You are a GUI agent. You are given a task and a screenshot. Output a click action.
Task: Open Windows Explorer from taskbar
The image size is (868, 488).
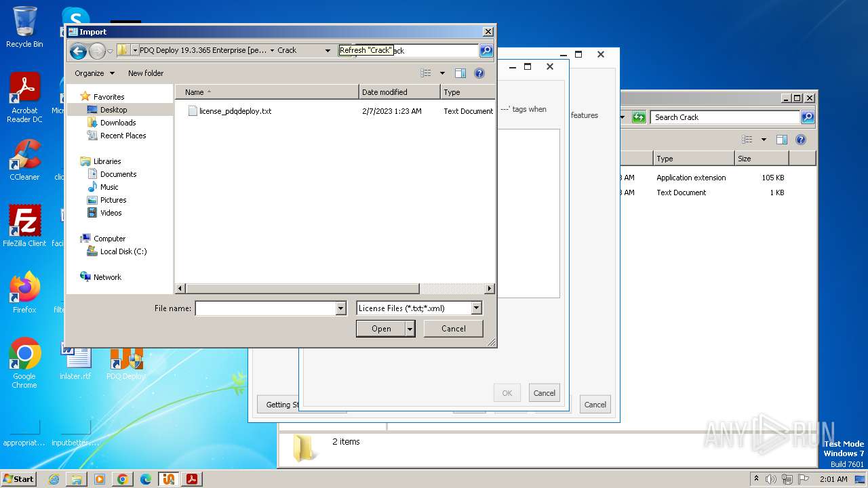77,479
